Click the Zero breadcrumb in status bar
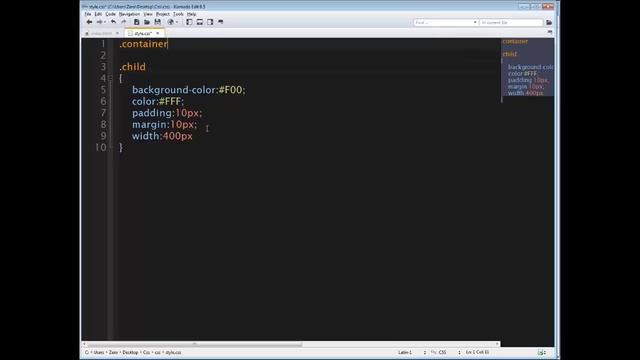640x360 pixels. pos(113,352)
